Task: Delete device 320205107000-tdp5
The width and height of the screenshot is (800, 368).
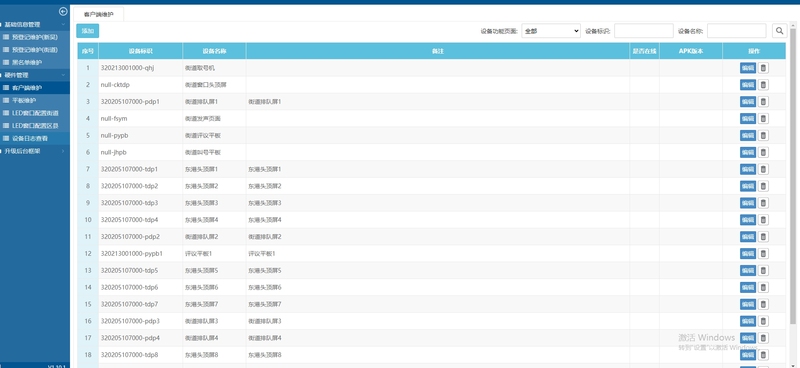Action: [763, 270]
